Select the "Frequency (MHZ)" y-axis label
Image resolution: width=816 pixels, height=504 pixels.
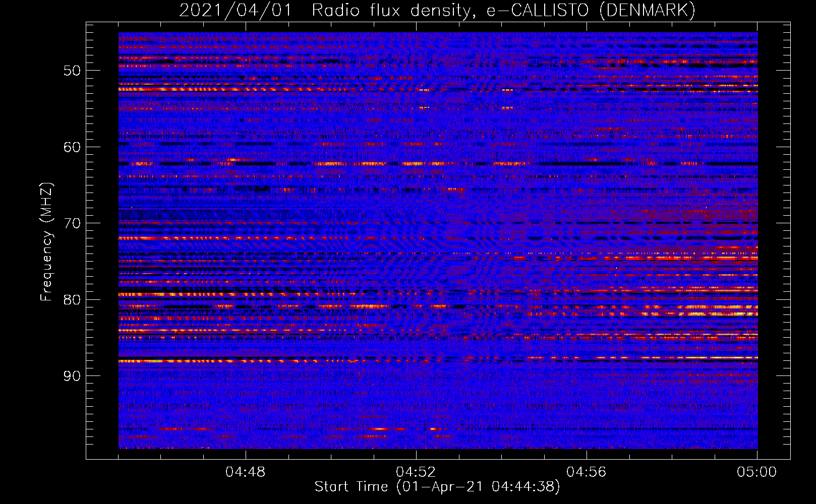tap(46, 242)
